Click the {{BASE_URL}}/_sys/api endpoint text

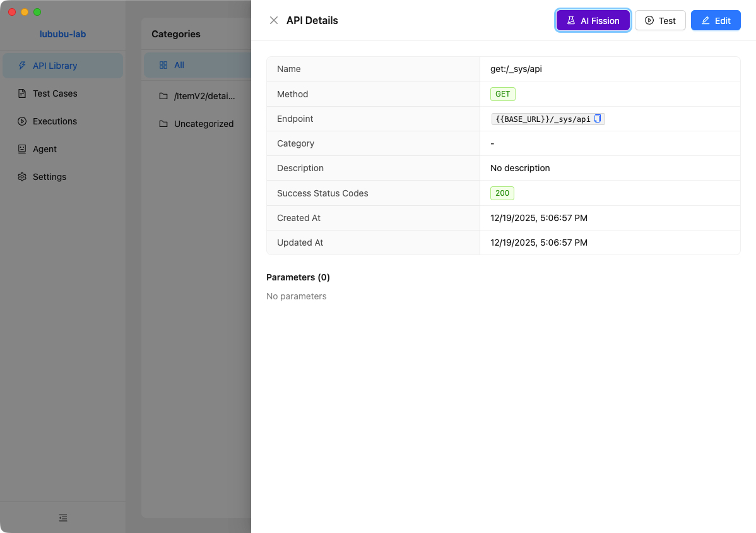click(543, 119)
